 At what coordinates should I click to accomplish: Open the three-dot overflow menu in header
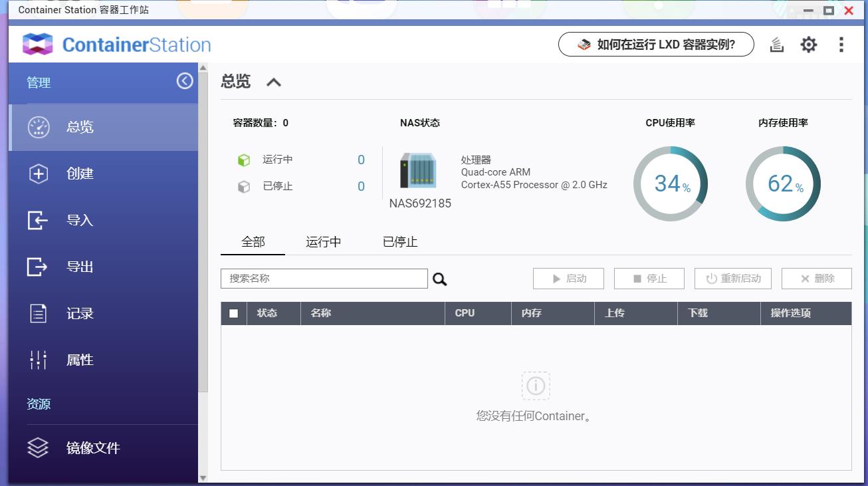click(x=841, y=44)
